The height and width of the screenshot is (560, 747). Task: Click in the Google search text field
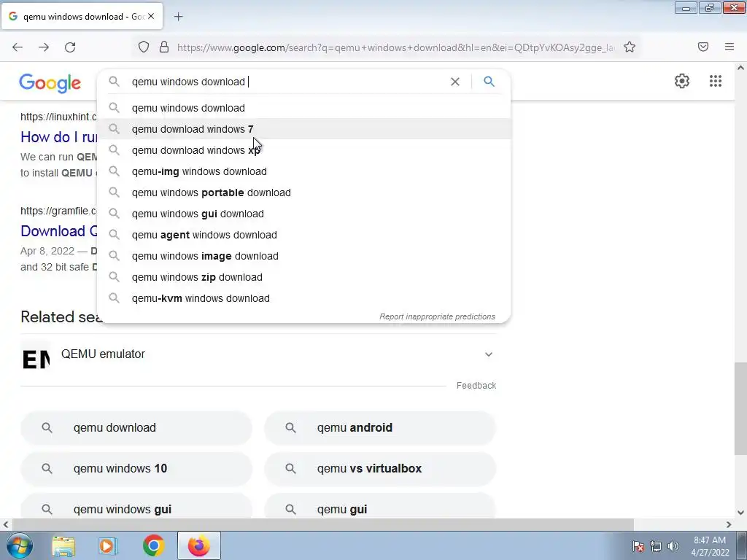pos(286,82)
